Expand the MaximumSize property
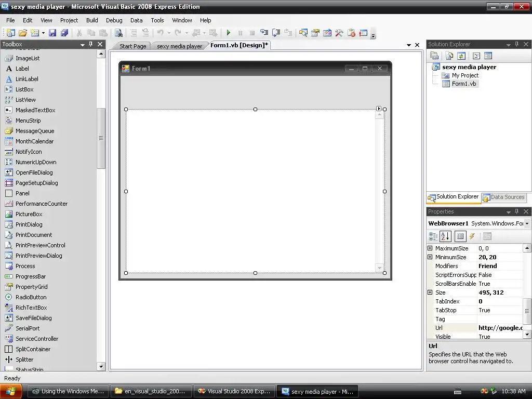 click(430, 248)
